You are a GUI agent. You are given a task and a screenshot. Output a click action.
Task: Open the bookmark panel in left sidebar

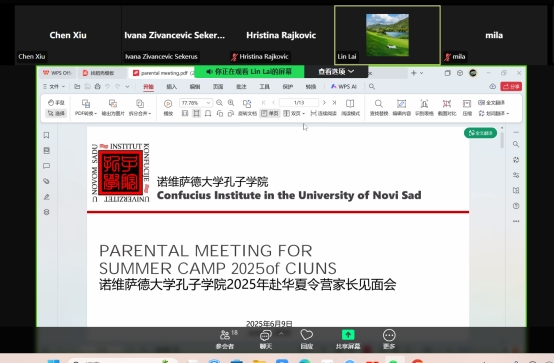(x=46, y=135)
